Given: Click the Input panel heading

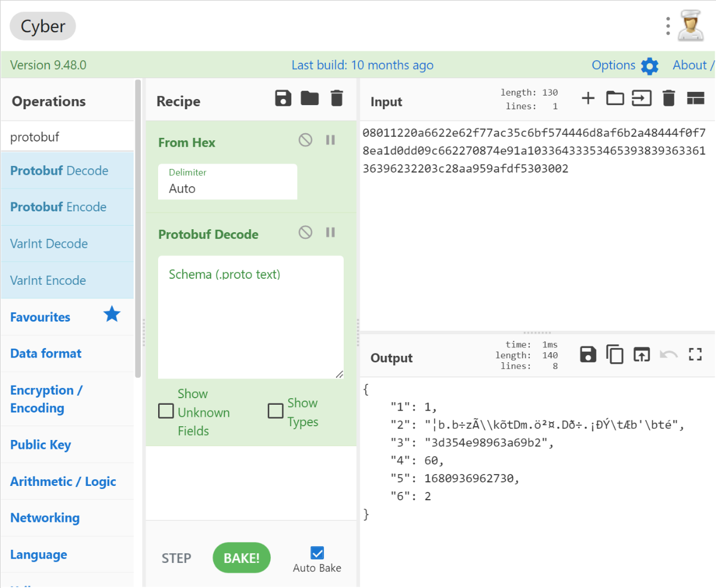Looking at the screenshot, I should pyautogui.click(x=387, y=102).
